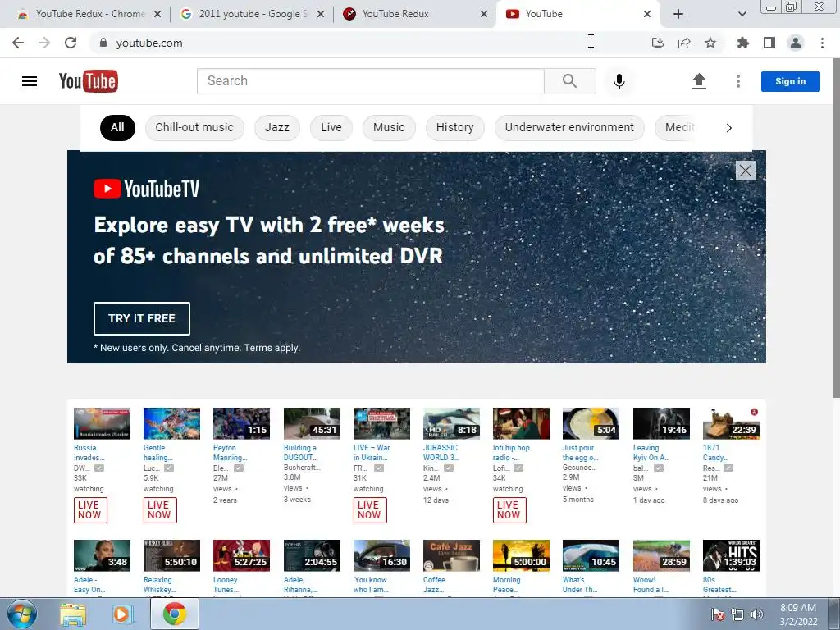Select the Music chip

pos(389,127)
